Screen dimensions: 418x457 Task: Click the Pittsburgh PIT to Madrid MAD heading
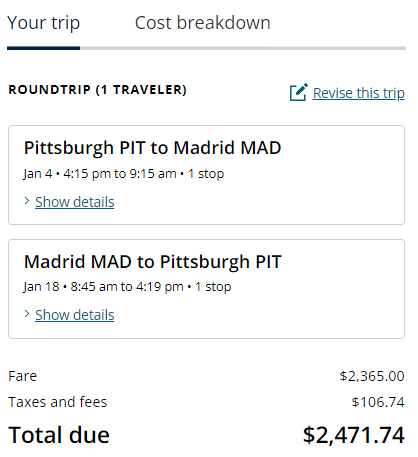[x=153, y=148]
